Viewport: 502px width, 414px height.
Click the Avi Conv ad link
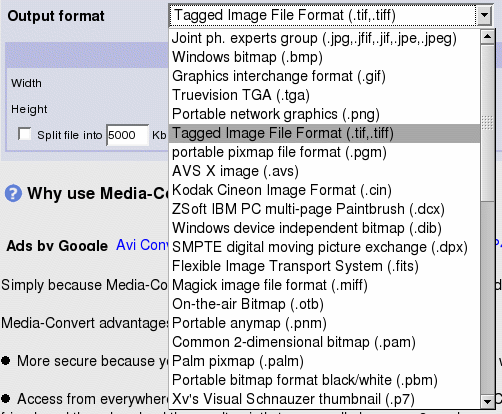(142, 245)
